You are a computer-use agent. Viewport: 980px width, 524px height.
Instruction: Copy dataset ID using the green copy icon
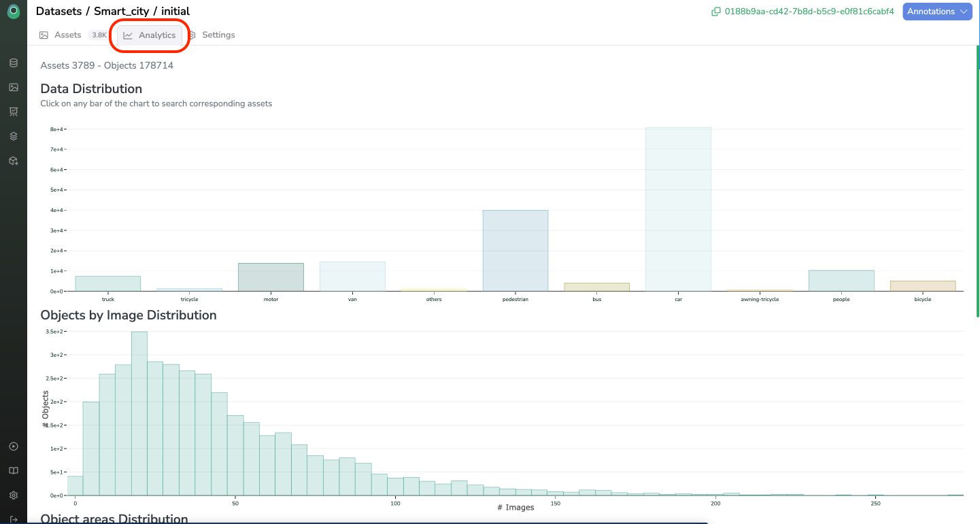coord(715,12)
